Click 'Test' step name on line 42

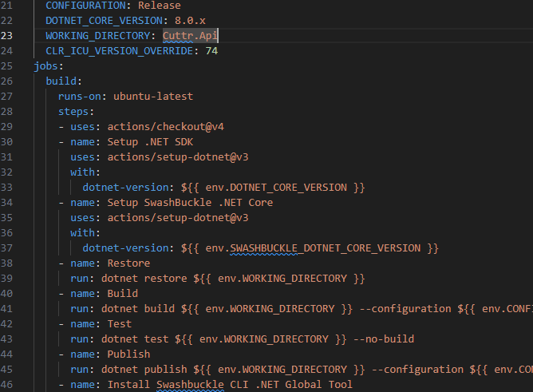120,324
